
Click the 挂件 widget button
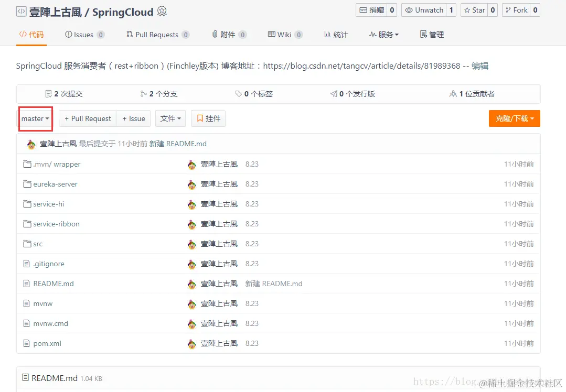click(x=208, y=118)
